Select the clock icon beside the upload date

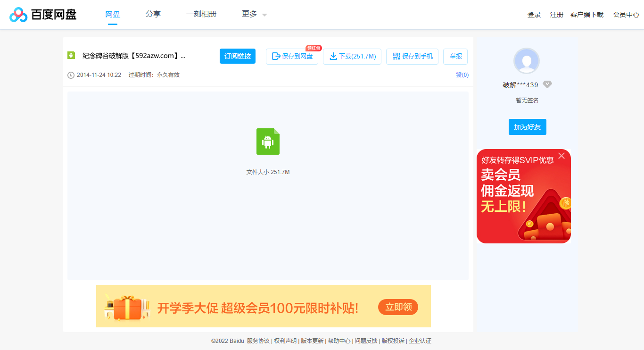pos(71,75)
